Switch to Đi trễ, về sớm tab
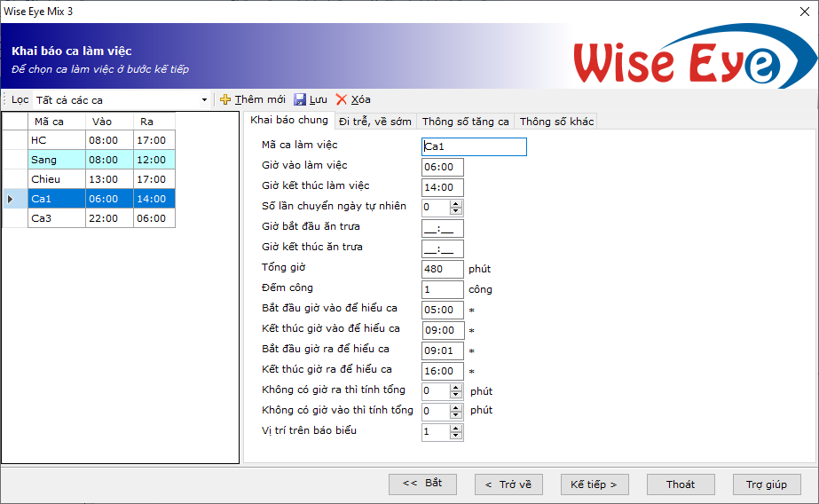Viewport: 819px width, 504px height. 374,122
